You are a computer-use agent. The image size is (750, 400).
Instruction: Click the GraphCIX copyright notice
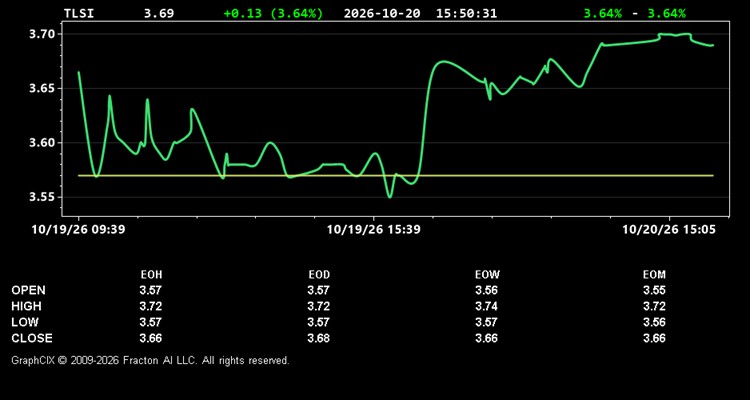[150, 360]
